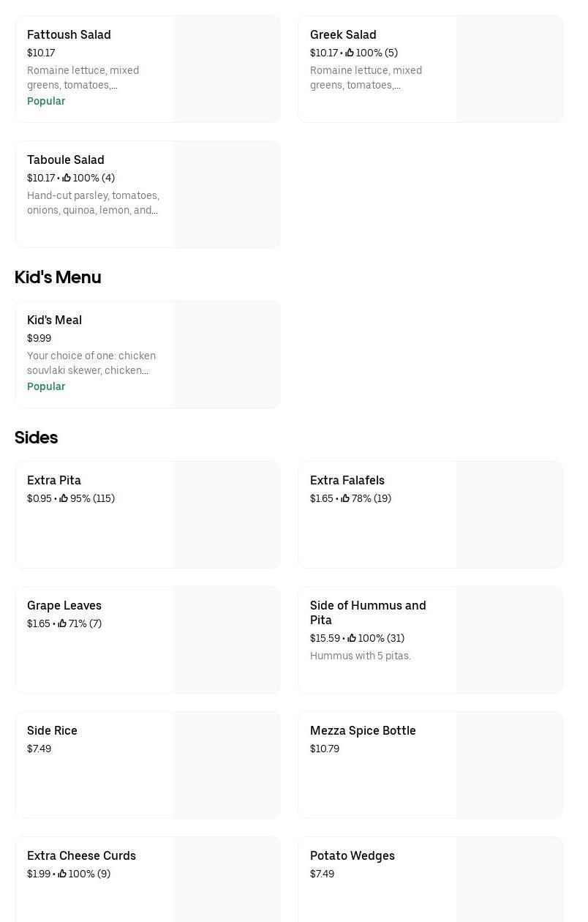This screenshot has width=588, height=922.
Task: Click the Extra Cheese Curds thumbs-up icon
Action: (x=62, y=874)
